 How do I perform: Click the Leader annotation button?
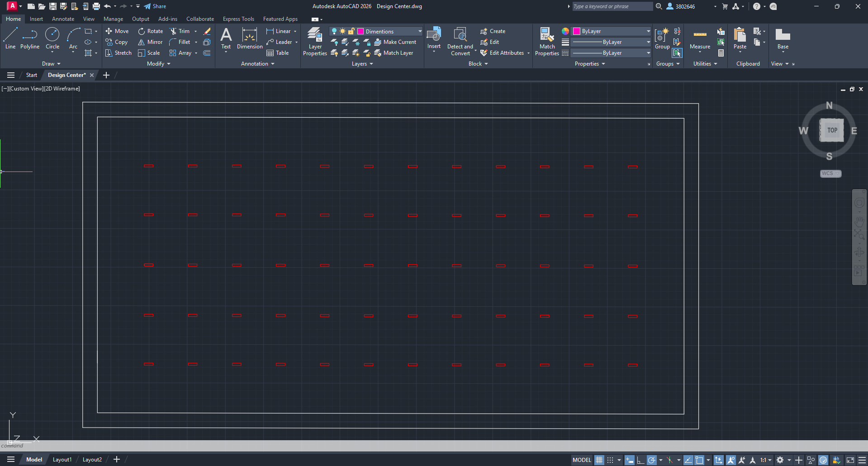(280, 42)
